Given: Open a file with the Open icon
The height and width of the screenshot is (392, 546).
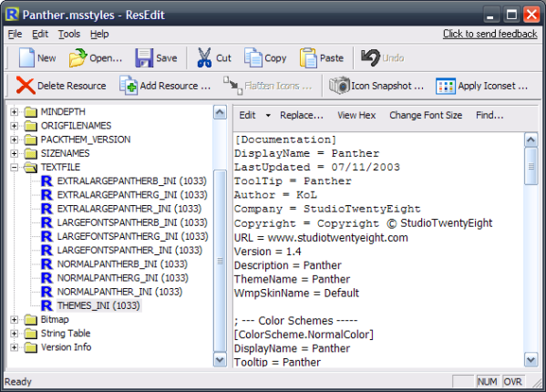Looking at the screenshot, I should pos(77,57).
